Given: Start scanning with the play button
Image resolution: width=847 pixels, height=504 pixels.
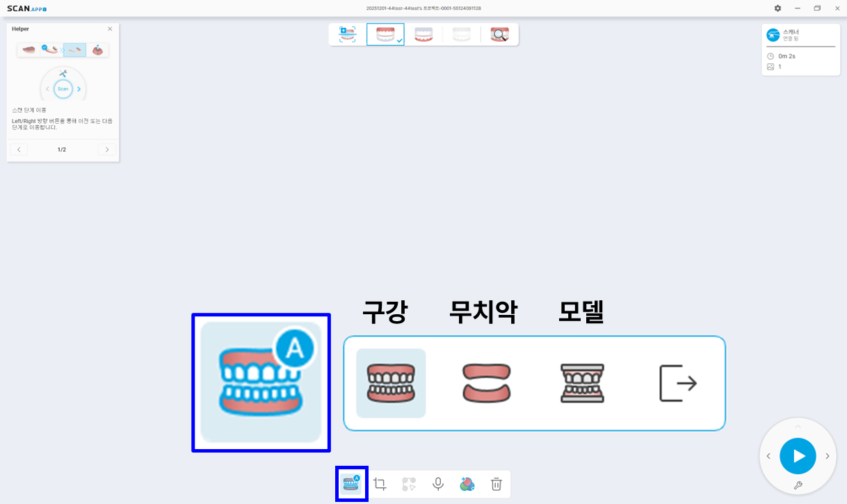Looking at the screenshot, I should (x=798, y=456).
